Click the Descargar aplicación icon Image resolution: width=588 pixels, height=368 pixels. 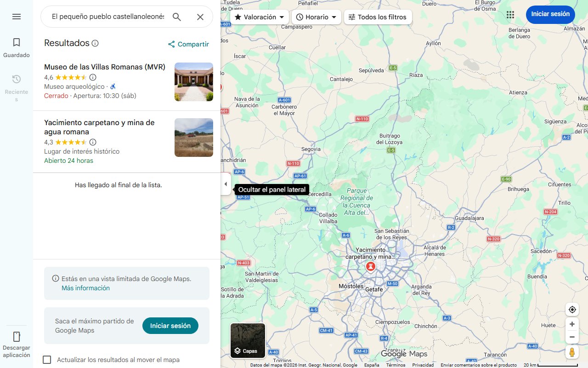(x=16, y=337)
